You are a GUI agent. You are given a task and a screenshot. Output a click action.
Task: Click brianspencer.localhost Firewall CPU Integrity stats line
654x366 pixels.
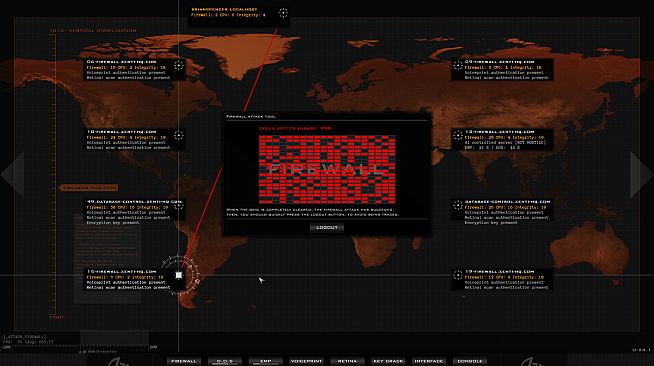(x=228, y=15)
